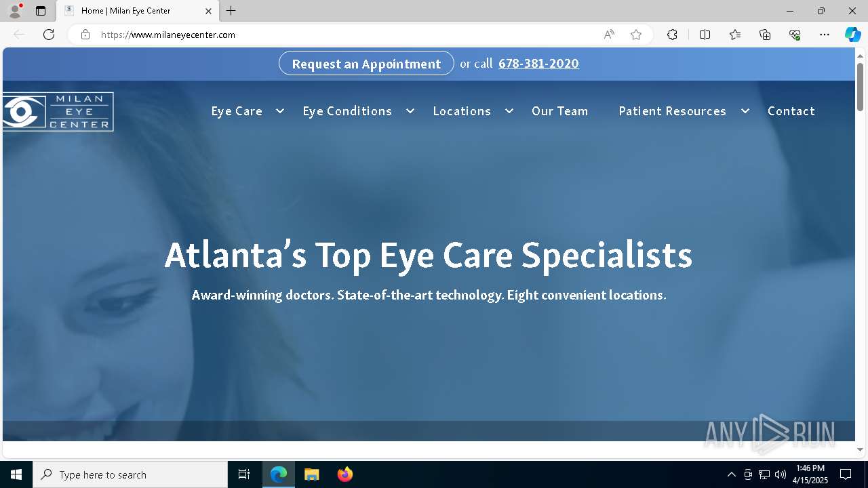Click the page vertical scrollbar thumb
The image size is (868, 488).
(x=861, y=87)
